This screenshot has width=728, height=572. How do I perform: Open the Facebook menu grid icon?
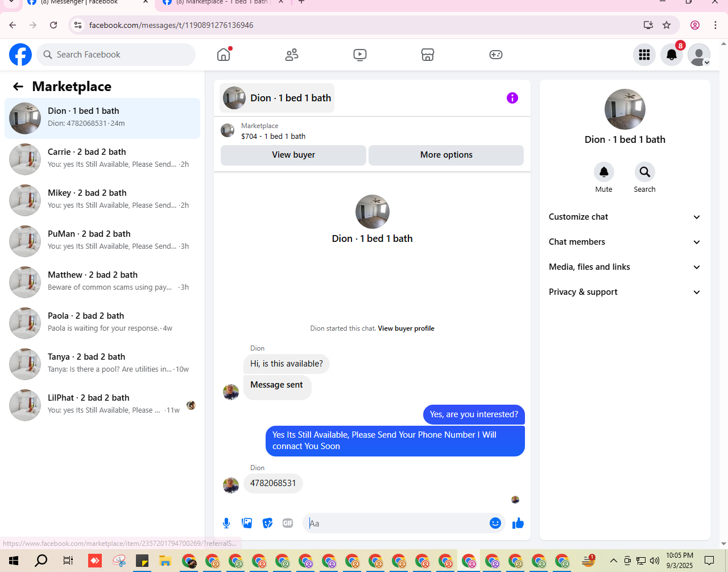point(644,55)
